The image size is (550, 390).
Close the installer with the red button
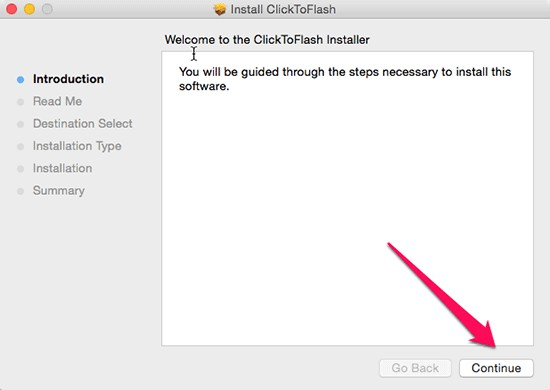point(12,8)
